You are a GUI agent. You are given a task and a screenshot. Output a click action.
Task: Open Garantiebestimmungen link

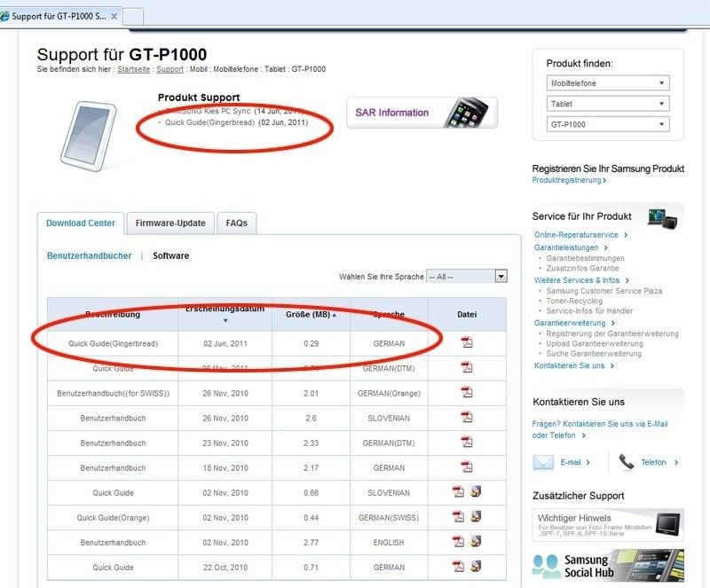pos(585,258)
